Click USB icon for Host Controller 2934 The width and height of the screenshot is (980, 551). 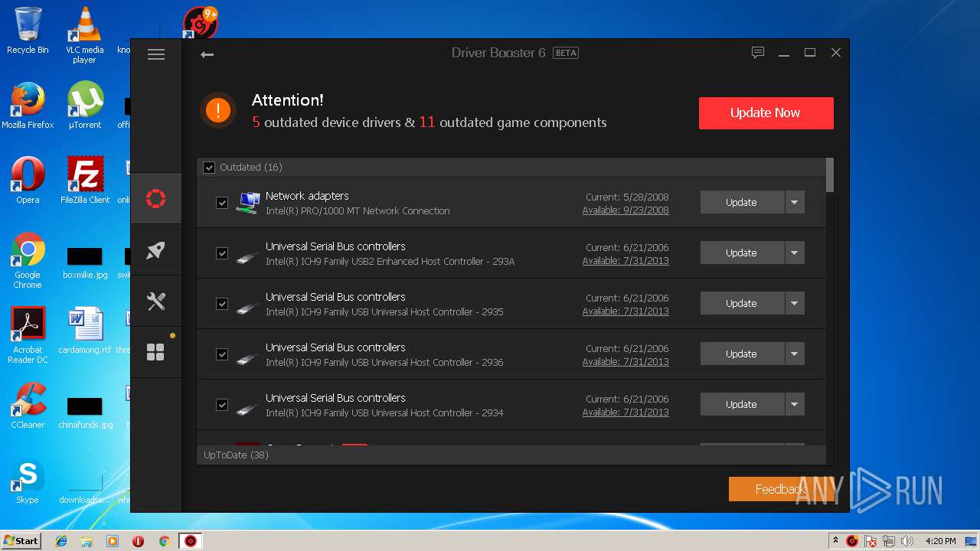(x=247, y=409)
